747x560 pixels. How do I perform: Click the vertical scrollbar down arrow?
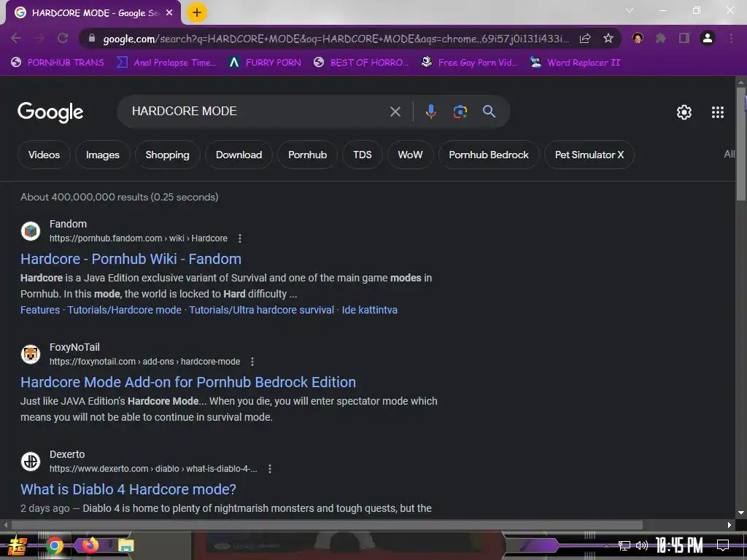point(741,513)
